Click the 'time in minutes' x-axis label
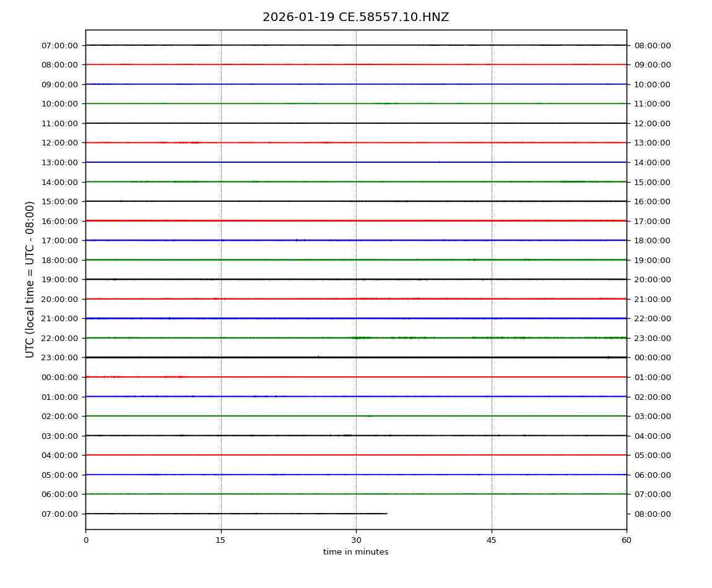 355,552
